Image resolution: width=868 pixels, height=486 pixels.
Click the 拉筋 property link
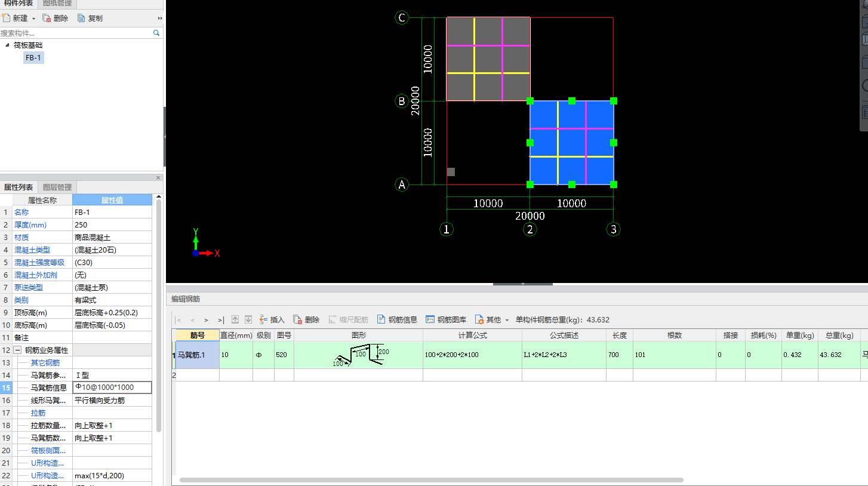(x=38, y=413)
